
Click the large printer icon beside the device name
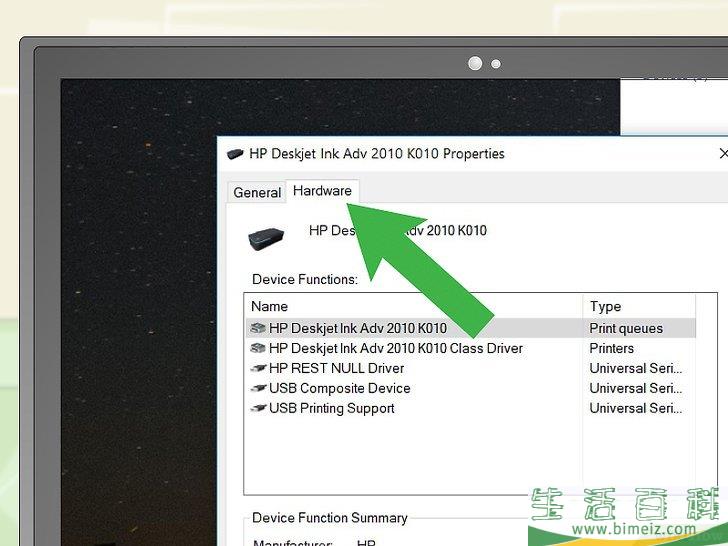click(x=266, y=238)
